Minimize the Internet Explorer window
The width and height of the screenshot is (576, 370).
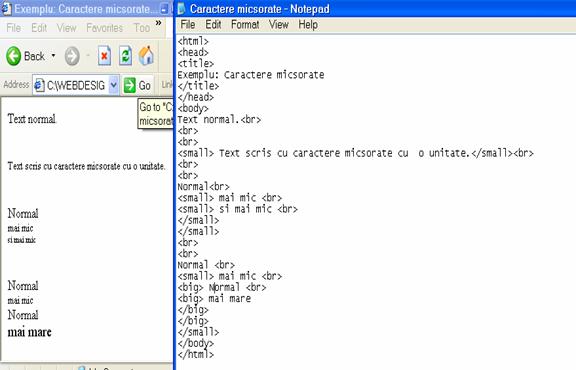pos(165,9)
